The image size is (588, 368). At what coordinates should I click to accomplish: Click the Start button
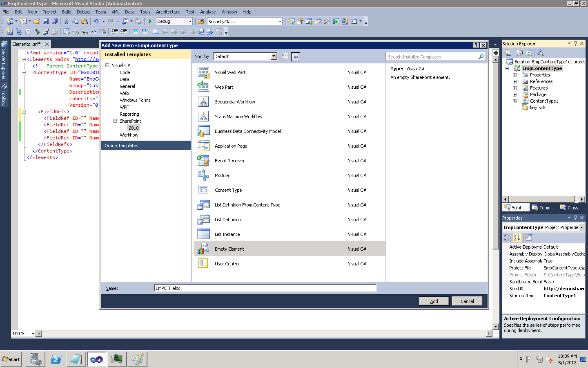point(11,359)
